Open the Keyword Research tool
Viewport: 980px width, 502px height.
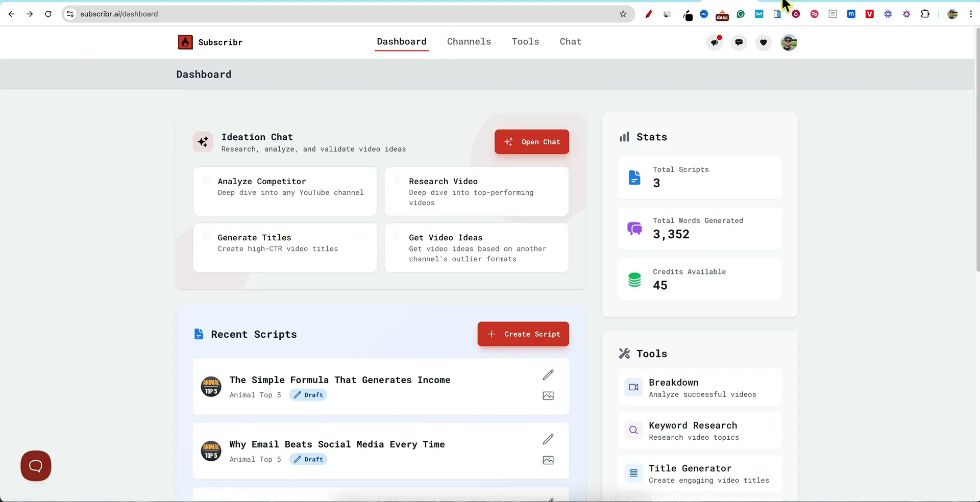click(700, 430)
